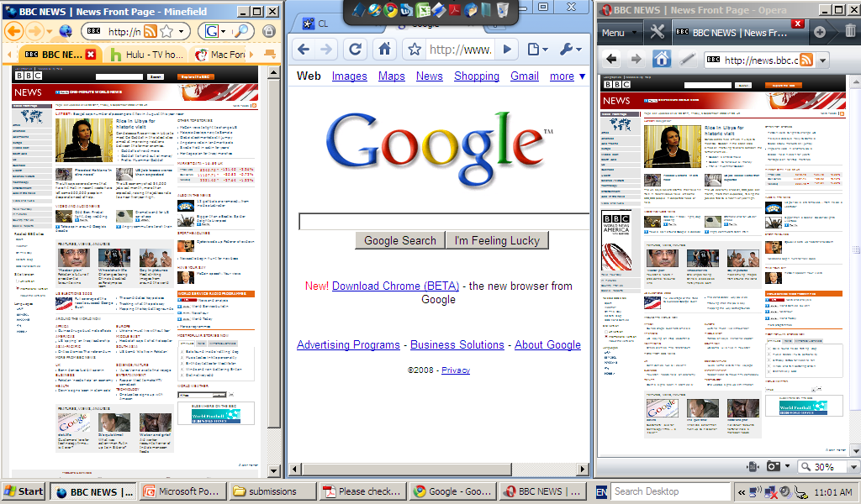Click the Maps link on Google
Screen dimensions: 861x504
(x=392, y=76)
